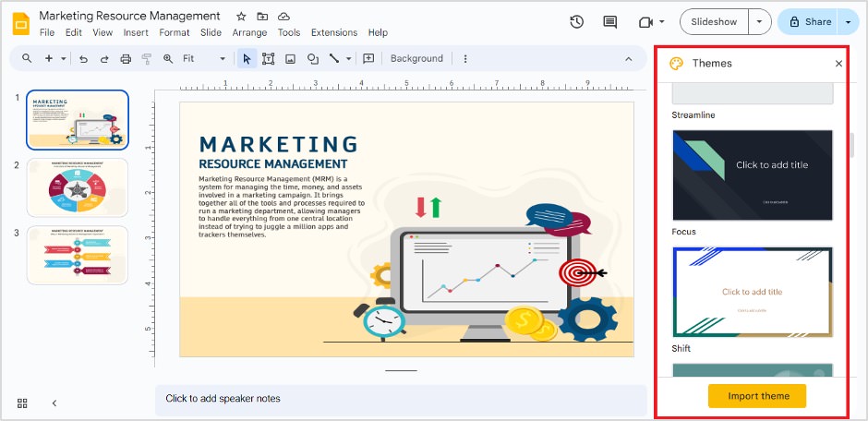Open the Insert menu
This screenshot has width=868, height=421.
(x=136, y=32)
